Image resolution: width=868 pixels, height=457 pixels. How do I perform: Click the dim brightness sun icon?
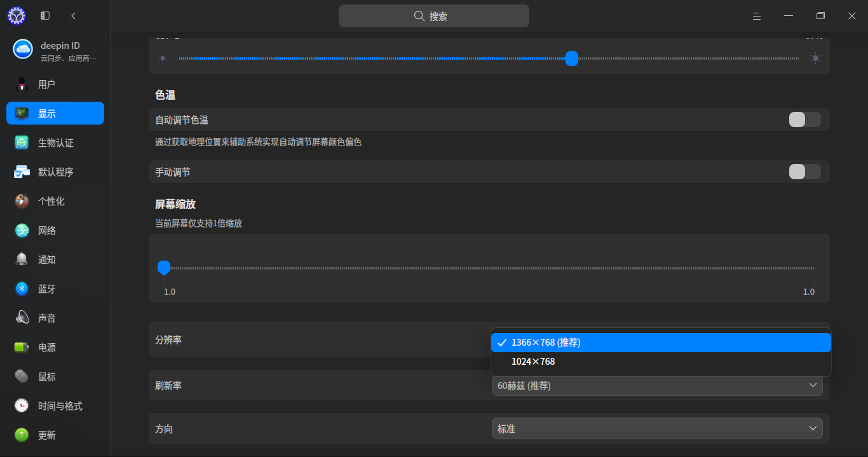[x=163, y=58]
